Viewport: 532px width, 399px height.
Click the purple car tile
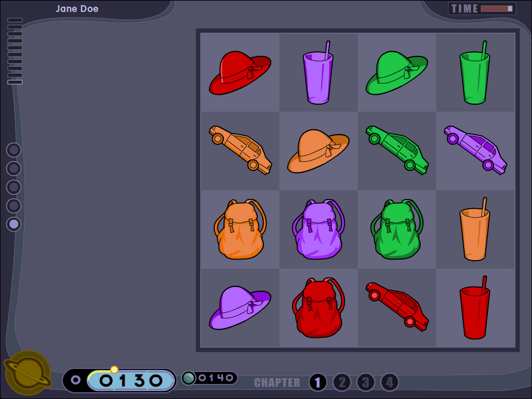pos(475,151)
